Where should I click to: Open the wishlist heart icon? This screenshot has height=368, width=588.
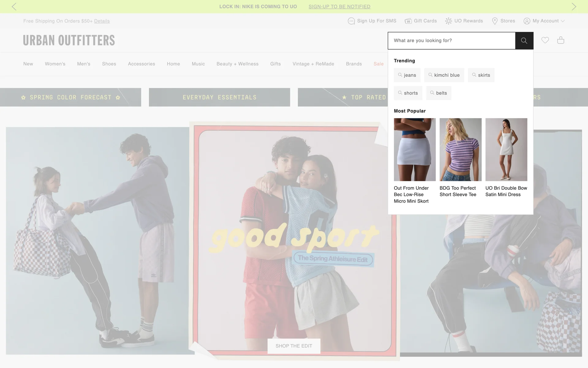[545, 40]
